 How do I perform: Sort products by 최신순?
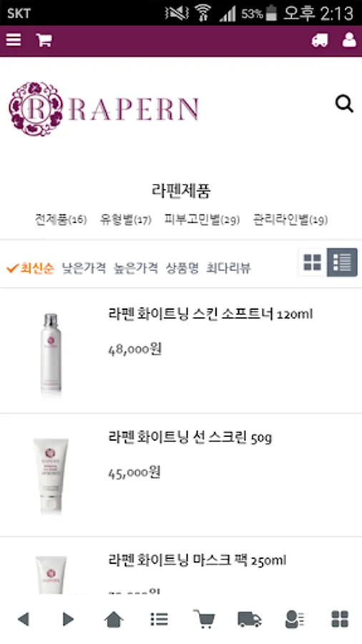pos(30,268)
